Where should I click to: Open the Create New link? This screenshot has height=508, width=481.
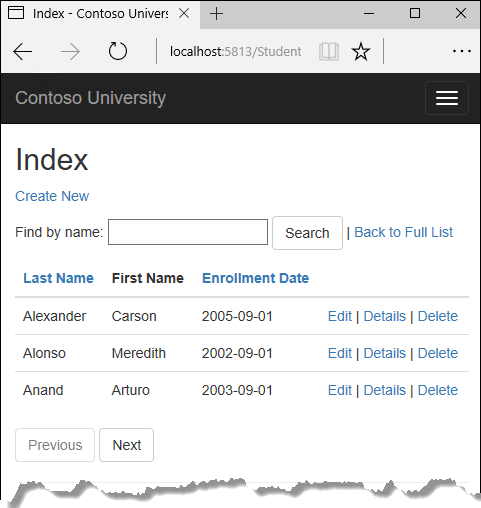52,196
